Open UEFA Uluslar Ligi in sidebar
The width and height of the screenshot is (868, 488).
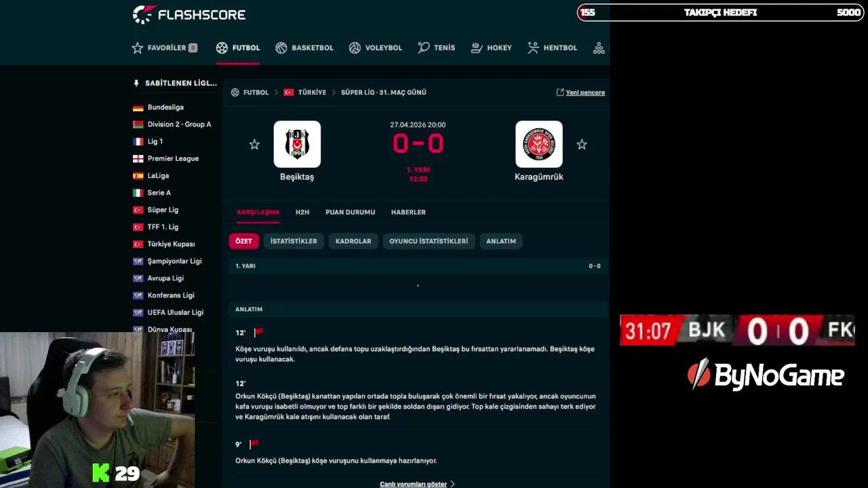pos(176,312)
